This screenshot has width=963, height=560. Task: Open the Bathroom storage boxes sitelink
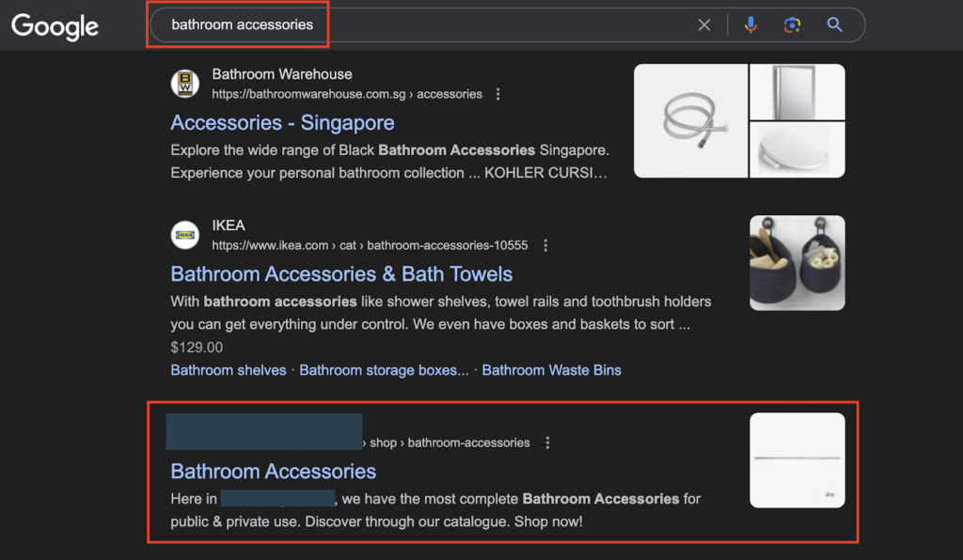click(x=384, y=370)
